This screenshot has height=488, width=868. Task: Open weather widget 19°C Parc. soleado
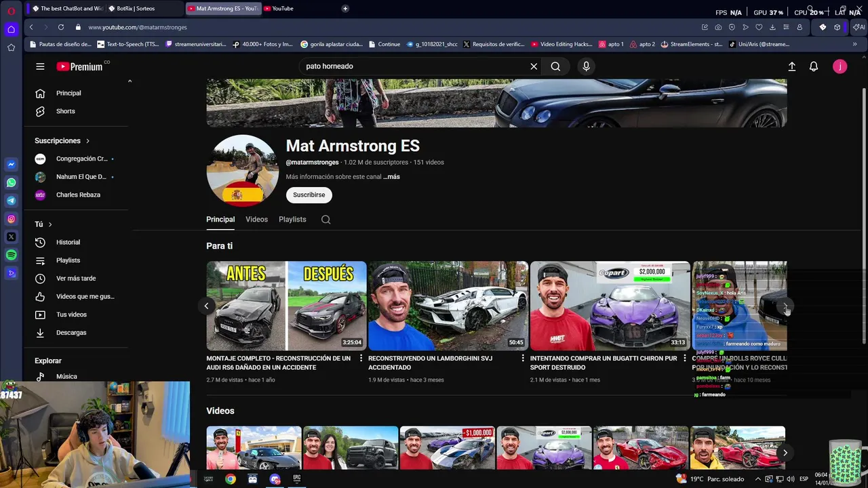pyautogui.click(x=710, y=479)
